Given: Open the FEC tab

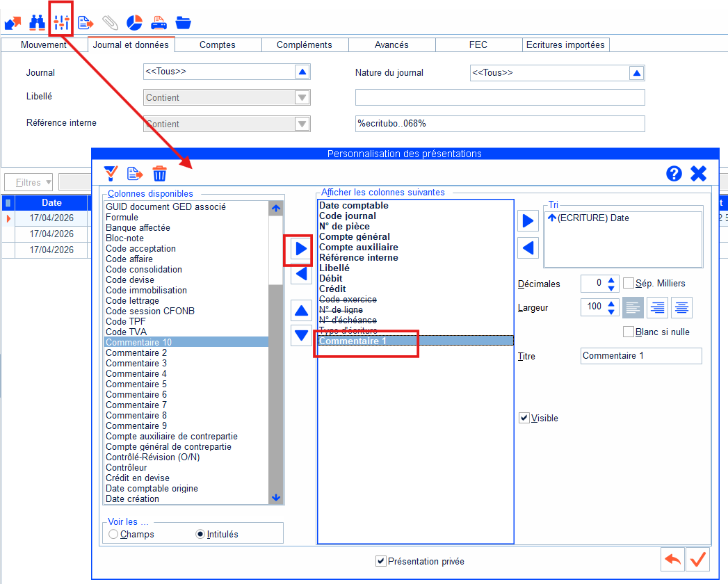Looking at the screenshot, I should (x=478, y=45).
